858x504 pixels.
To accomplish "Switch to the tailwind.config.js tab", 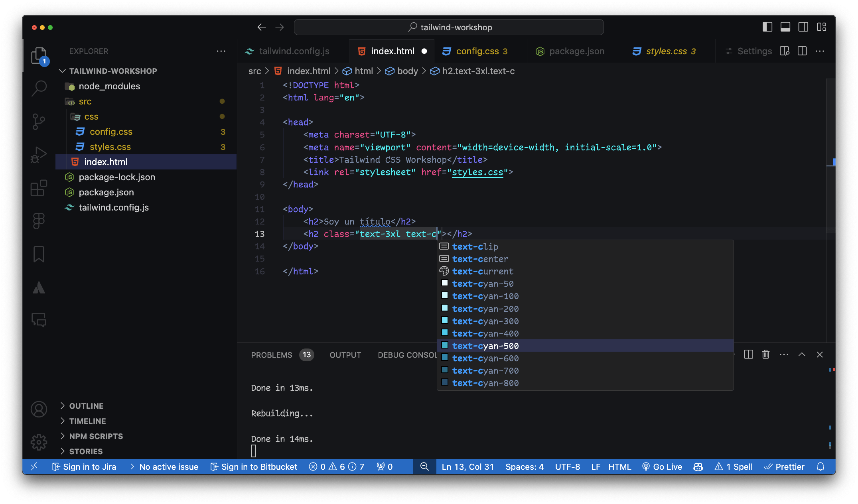I will point(294,51).
